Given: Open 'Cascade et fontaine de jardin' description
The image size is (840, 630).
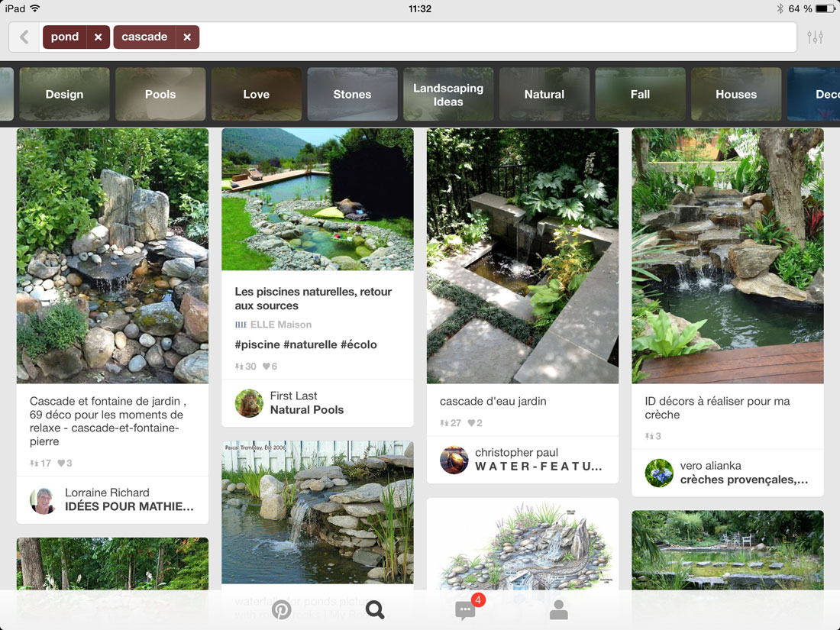Looking at the screenshot, I should pyautogui.click(x=108, y=421).
